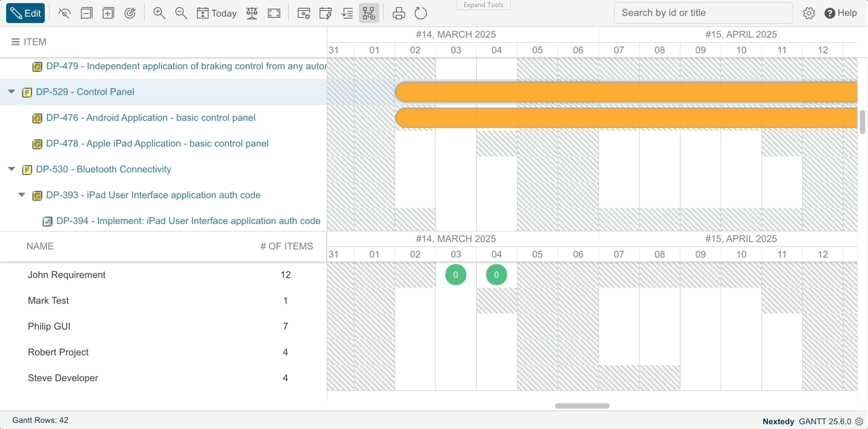Collapse the DP-530 Bluetooth Connectivity row

[x=12, y=169]
